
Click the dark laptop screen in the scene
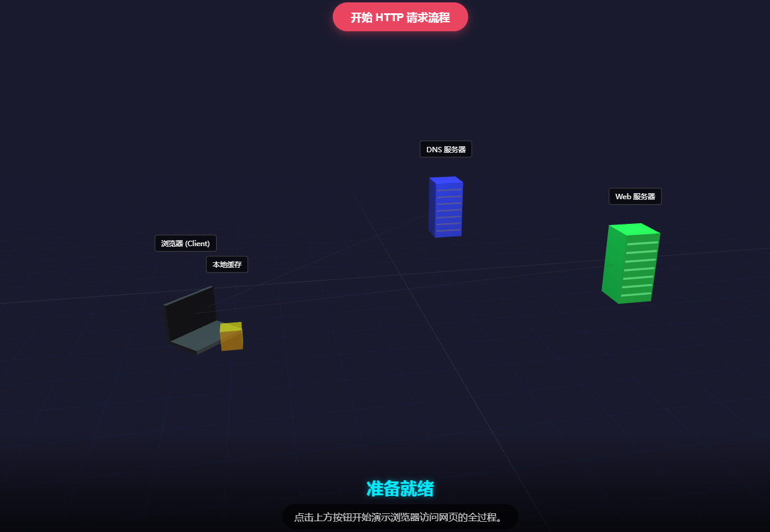pyautogui.click(x=190, y=307)
